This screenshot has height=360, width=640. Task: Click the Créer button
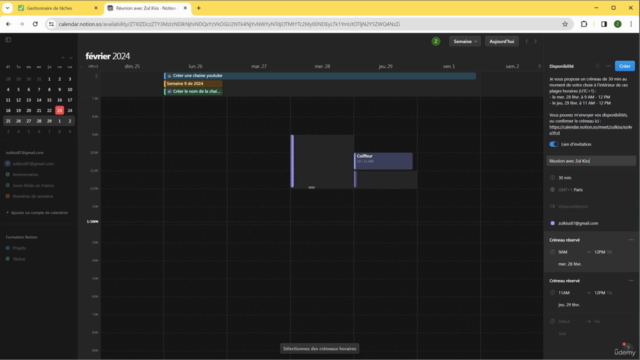[624, 66]
